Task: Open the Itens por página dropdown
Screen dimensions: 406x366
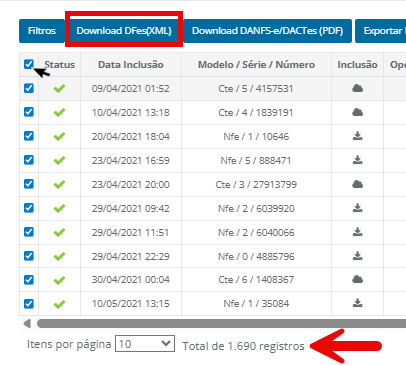Action: [145, 344]
